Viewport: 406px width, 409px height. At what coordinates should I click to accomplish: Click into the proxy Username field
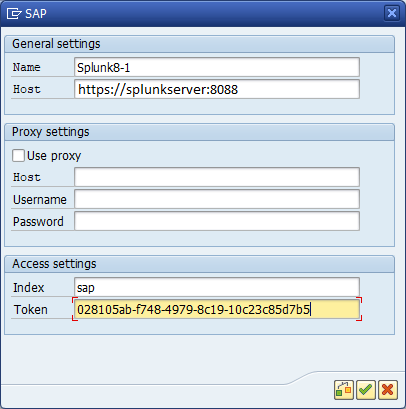(217, 199)
